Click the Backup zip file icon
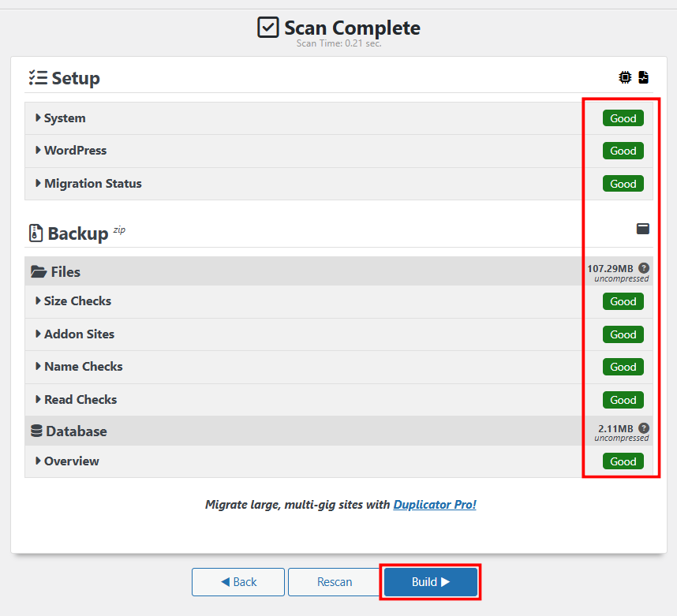Screen dimensions: 677x616 point(36,233)
